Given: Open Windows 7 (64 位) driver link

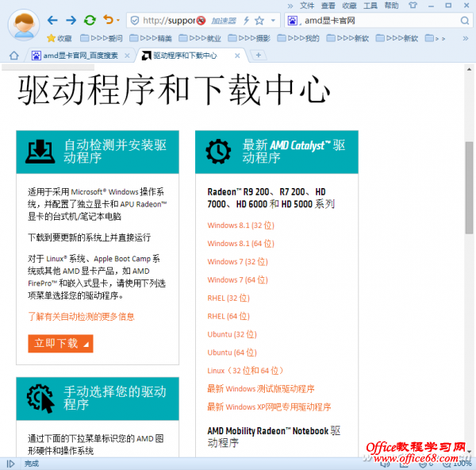Looking at the screenshot, I should [237, 280].
